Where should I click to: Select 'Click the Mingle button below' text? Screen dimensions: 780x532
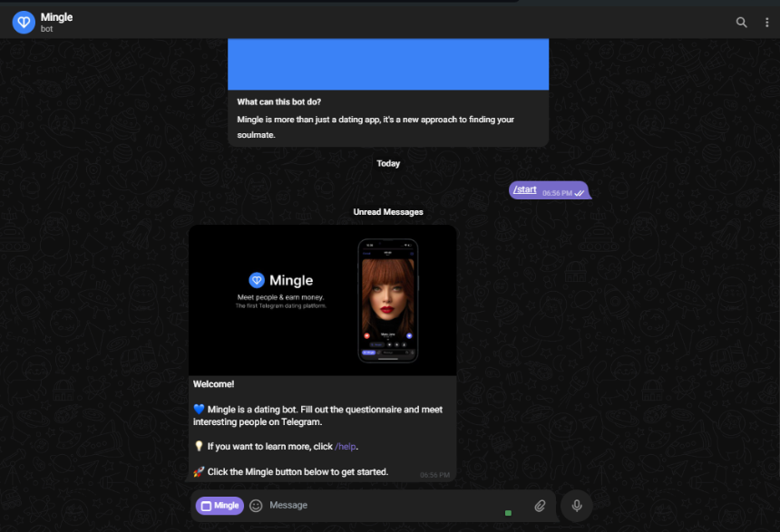(x=297, y=472)
